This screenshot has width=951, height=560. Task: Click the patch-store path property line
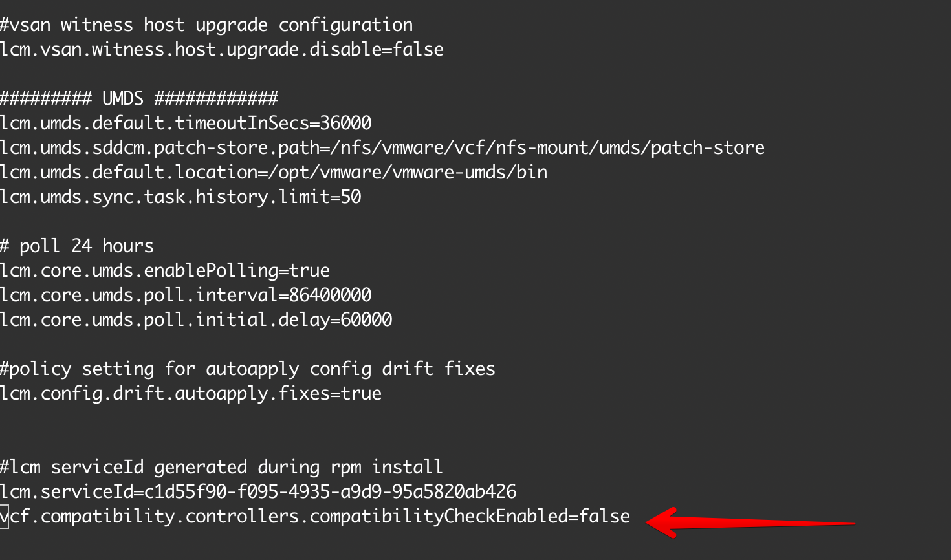(x=382, y=148)
